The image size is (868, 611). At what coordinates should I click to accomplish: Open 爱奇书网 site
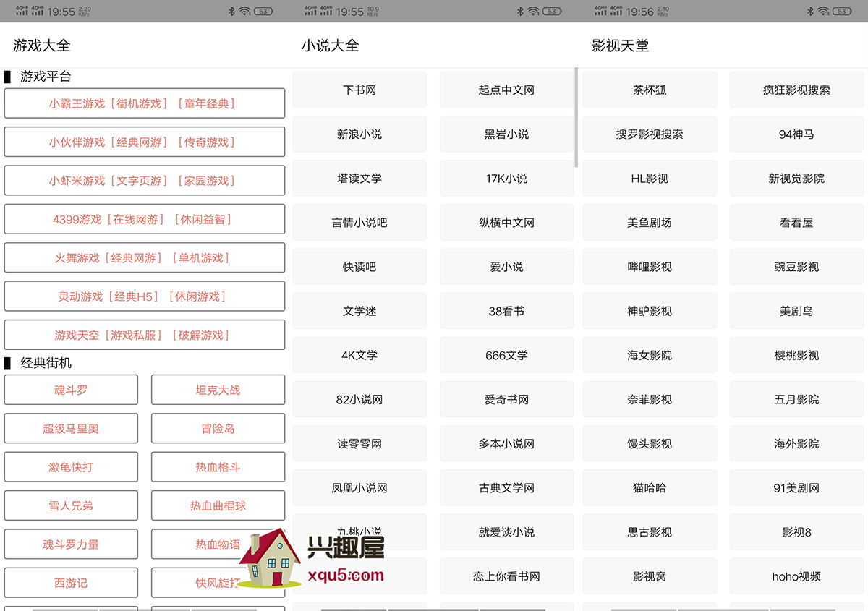506,399
